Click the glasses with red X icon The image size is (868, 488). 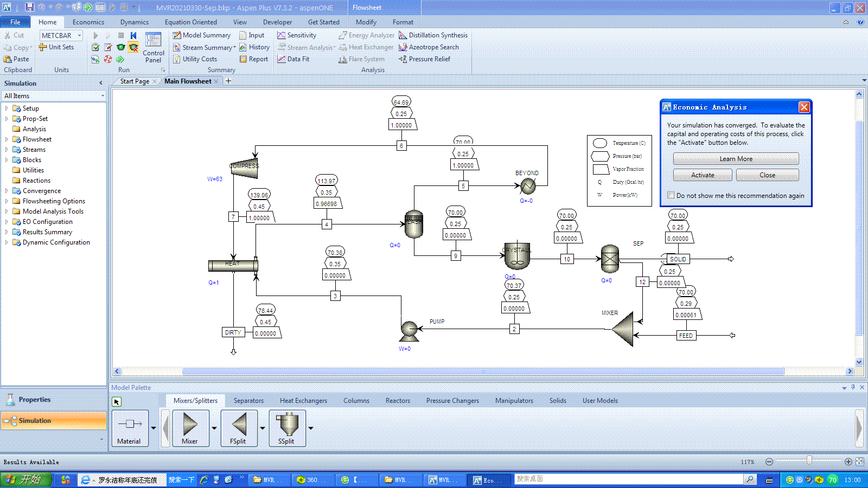point(133,47)
